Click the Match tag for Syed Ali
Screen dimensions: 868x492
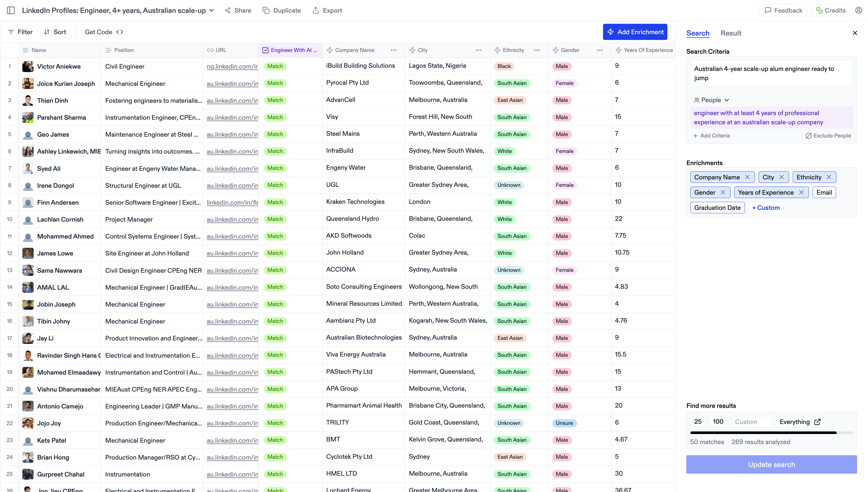click(275, 168)
